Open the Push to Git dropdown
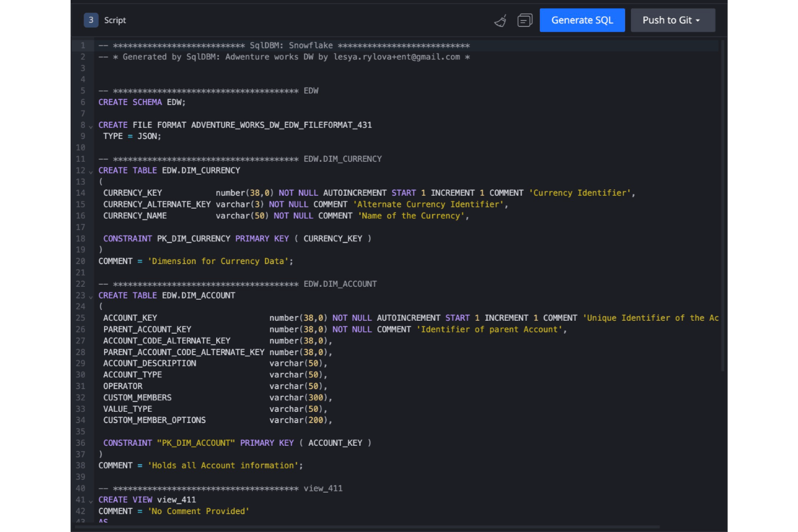Viewport: 798px width, 532px height. (673, 20)
